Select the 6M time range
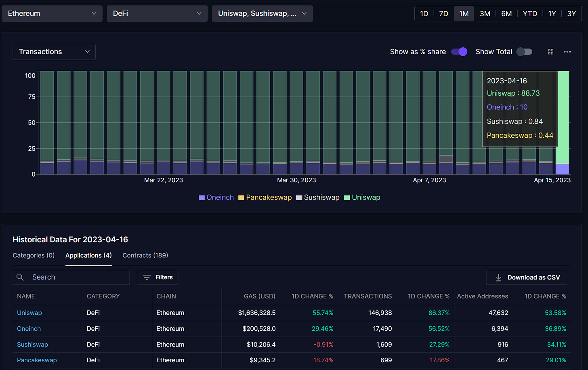 [506, 14]
